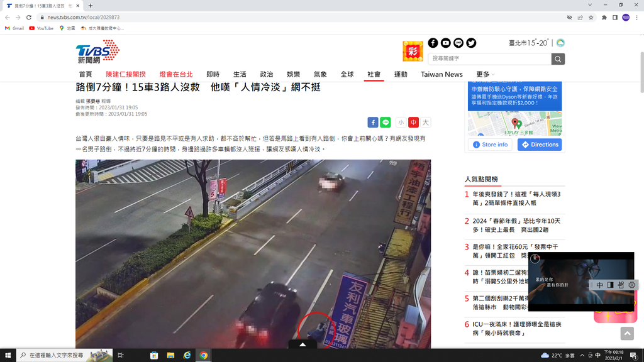The image size is (644, 362).
Task: Click the Directions button on the ad
Action: 540,145
